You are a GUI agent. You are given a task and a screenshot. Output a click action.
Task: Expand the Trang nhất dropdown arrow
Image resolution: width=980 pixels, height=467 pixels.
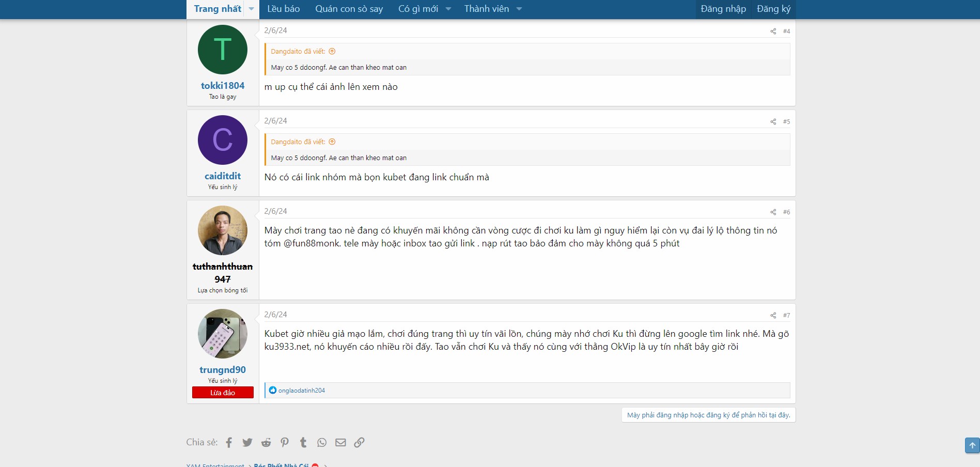[252, 9]
